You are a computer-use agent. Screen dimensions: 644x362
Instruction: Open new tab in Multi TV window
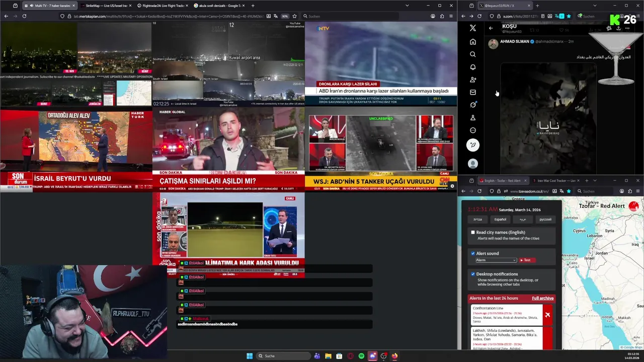click(253, 6)
